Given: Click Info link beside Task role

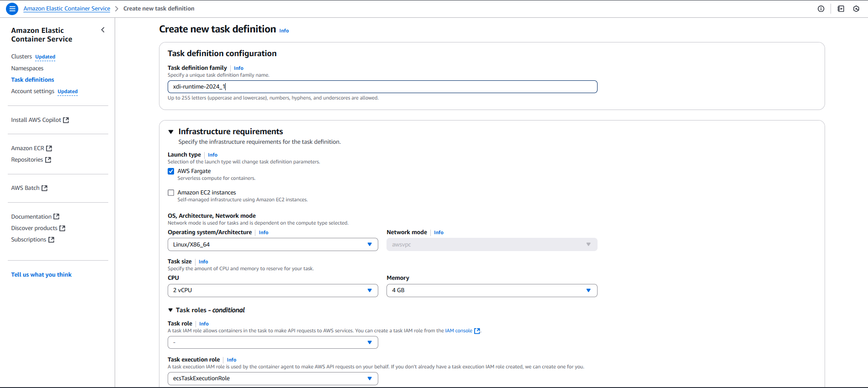Looking at the screenshot, I should click(x=204, y=324).
